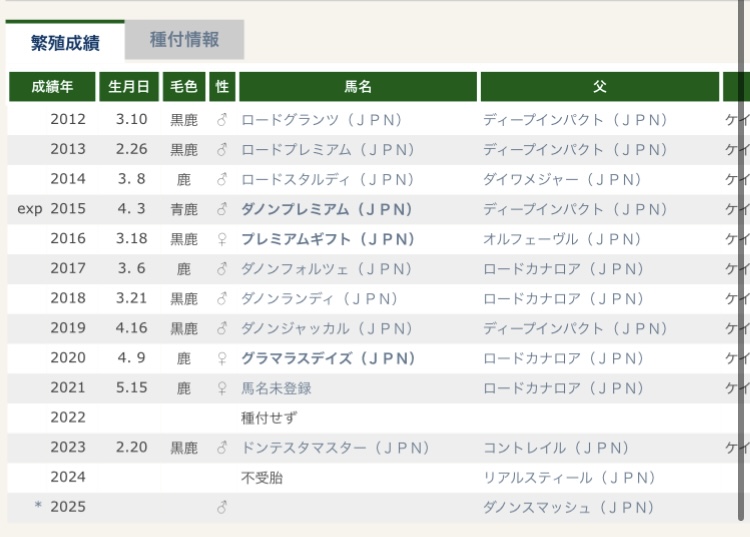The width and height of the screenshot is (750, 537).
Task: Open sire ロードカナロア in 2018 row
Action: coord(563,299)
